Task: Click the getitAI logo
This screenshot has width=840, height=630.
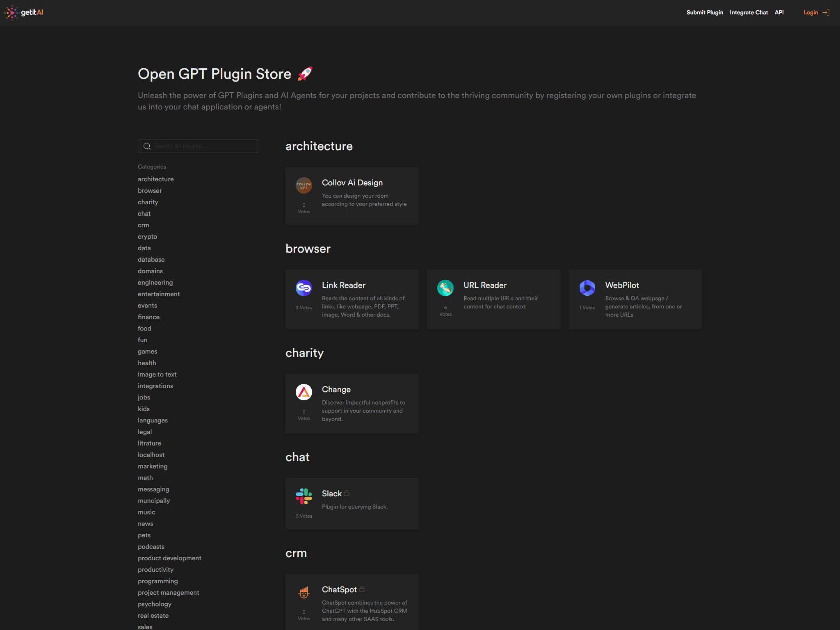Action: pos(24,12)
